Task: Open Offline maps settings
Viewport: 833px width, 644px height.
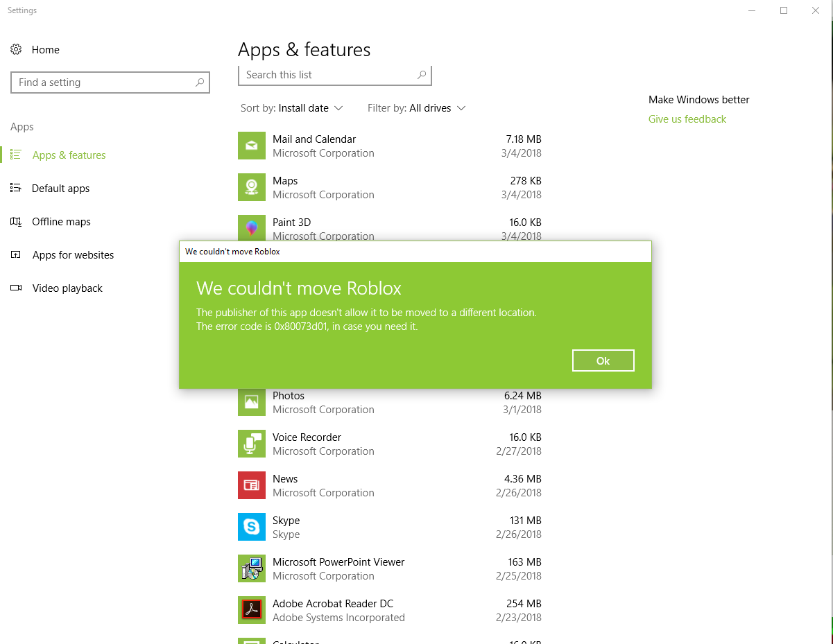Action: (61, 222)
